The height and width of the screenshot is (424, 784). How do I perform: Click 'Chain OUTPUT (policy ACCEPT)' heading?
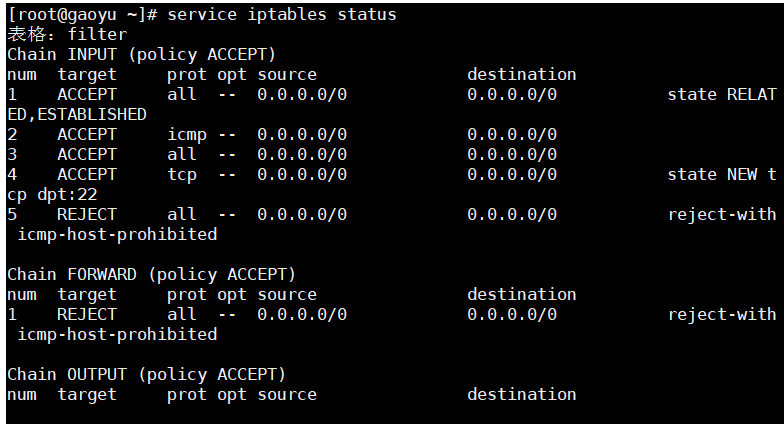pyautogui.click(x=146, y=374)
